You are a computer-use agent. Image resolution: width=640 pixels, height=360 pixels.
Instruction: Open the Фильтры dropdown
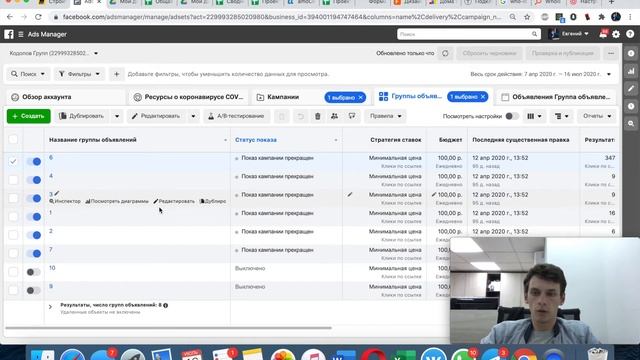[79, 74]
